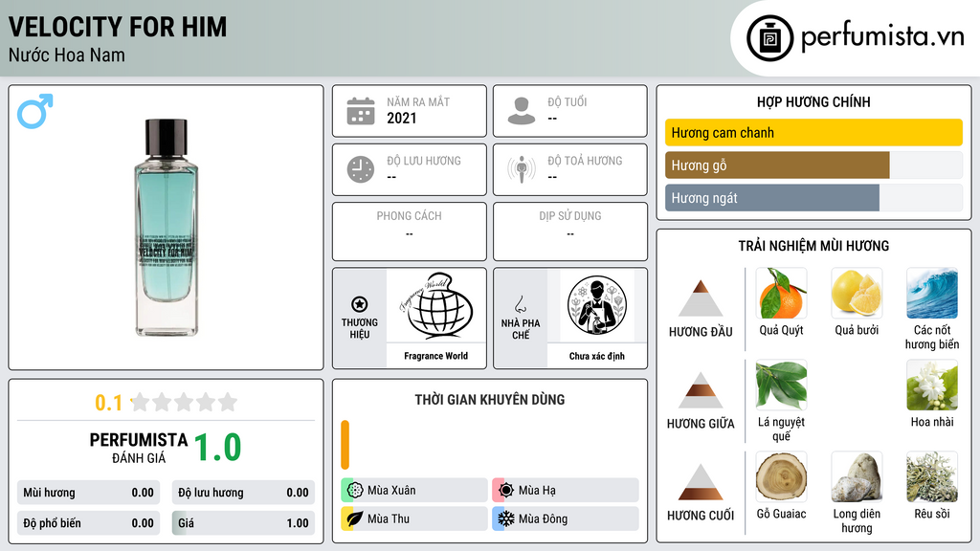Click the Quả Quýt caption text
The image size is (980, 551).
pos(781,330)
